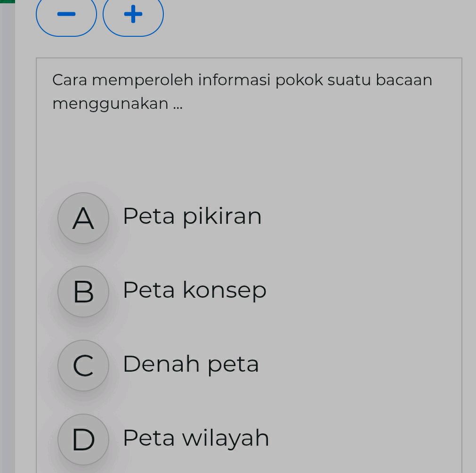Tap the plus symbol to enlarge text
Image resolution: width=476 pixels, height=473 pixels.
point(133,14)
